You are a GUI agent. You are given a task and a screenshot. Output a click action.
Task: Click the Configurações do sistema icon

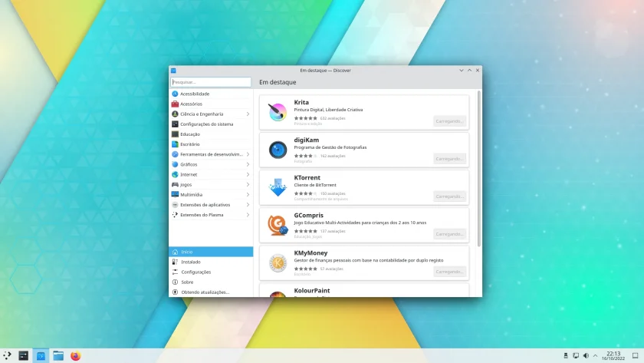point(175,124)
